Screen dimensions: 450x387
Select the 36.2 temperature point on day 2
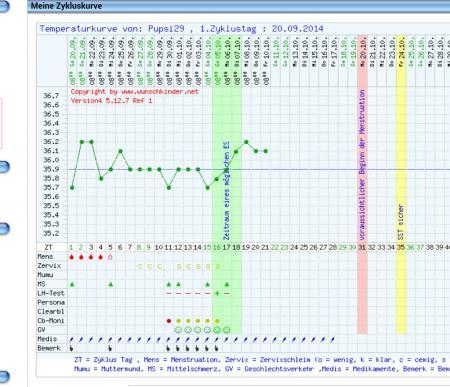click(x=82, y=142)
